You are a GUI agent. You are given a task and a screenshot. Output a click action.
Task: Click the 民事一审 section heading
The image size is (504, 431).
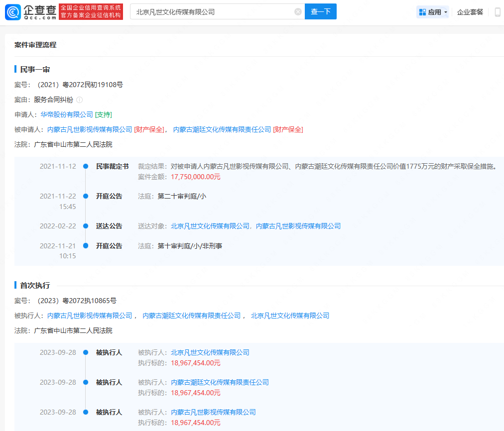coord(35,69)
